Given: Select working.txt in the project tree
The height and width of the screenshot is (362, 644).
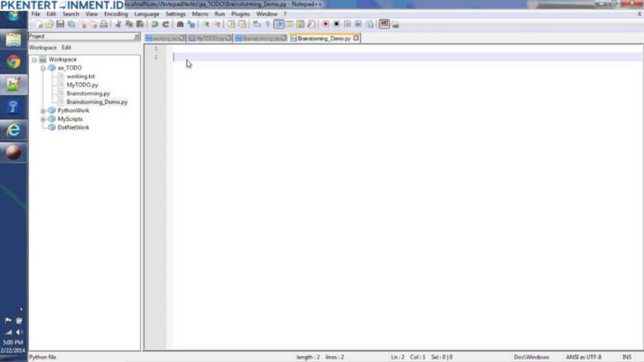Looking at the screenshot, I should tap(80, 76).
